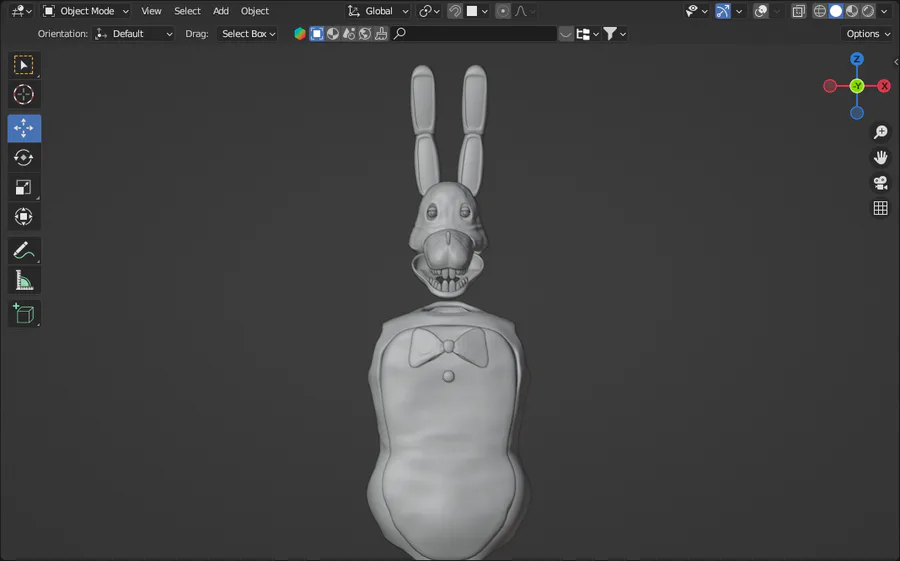This screenshot has width=900, height=561.
Task: Click the green Y axis on gizmo
Action: point(857,86)
